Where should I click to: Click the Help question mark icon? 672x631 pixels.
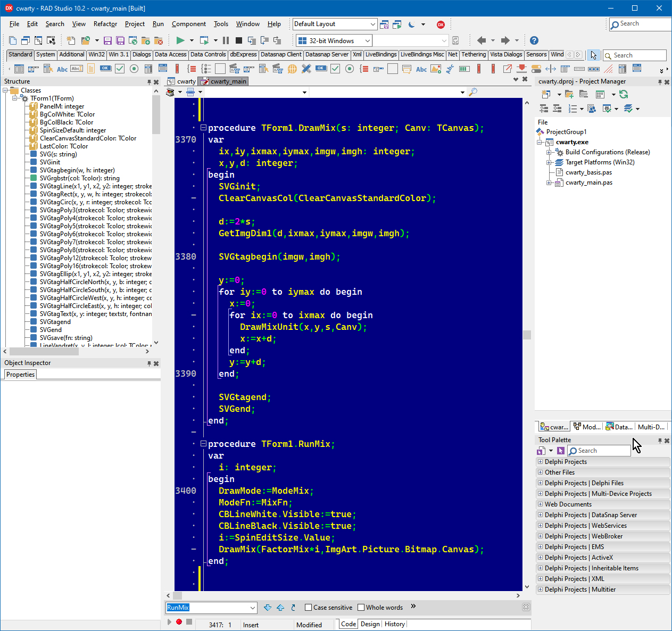(534, 40)
